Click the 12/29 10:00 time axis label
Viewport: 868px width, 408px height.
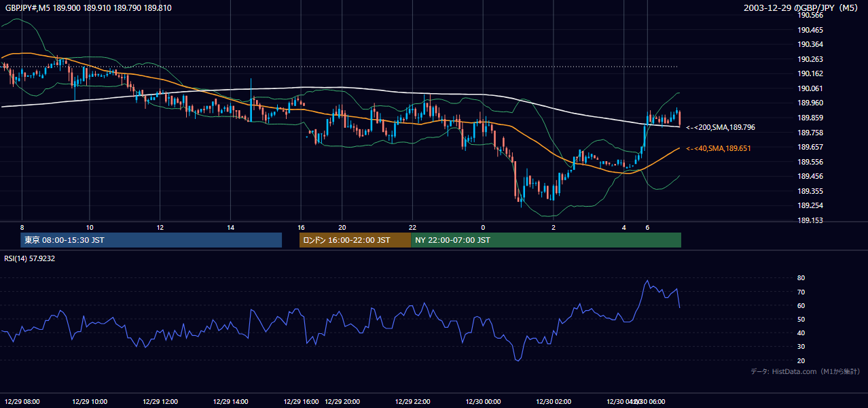tap(90, 401)
